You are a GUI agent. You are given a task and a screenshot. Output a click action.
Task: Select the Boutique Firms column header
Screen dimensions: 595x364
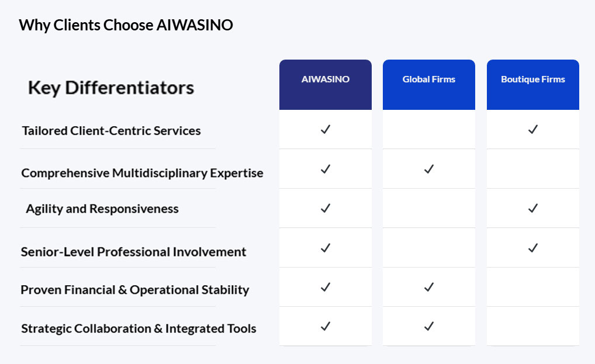click(532, 79)
